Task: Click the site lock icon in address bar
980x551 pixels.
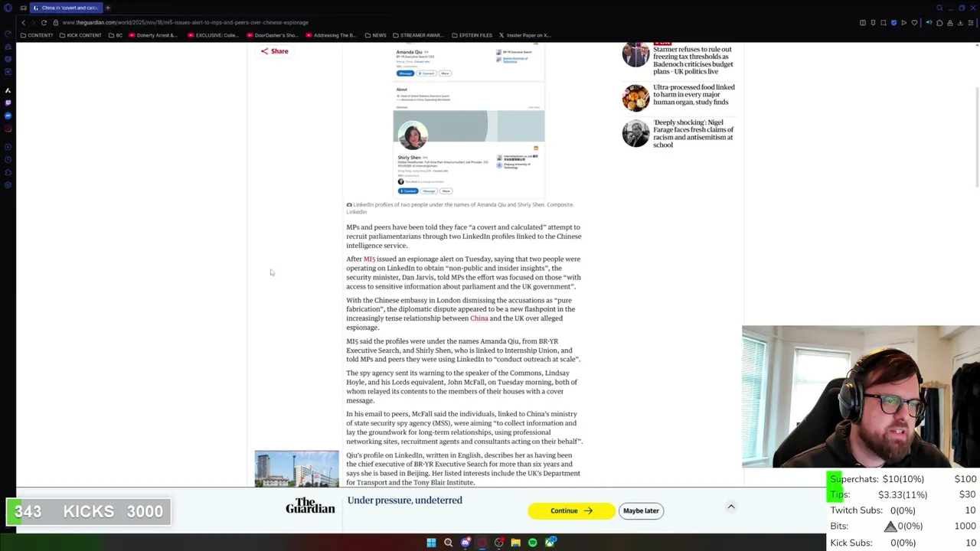Action: point(56,23)
